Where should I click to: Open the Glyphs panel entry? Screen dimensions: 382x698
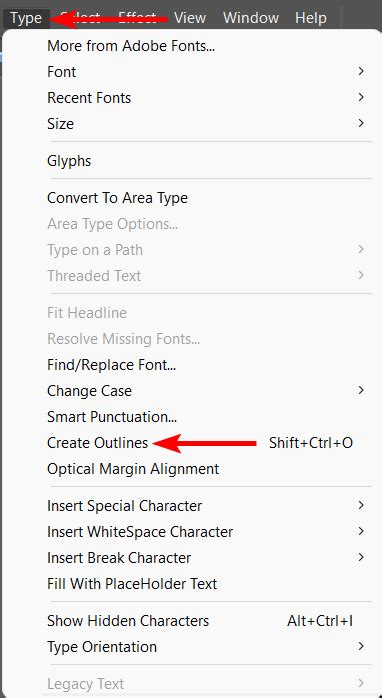click(69, 161)
